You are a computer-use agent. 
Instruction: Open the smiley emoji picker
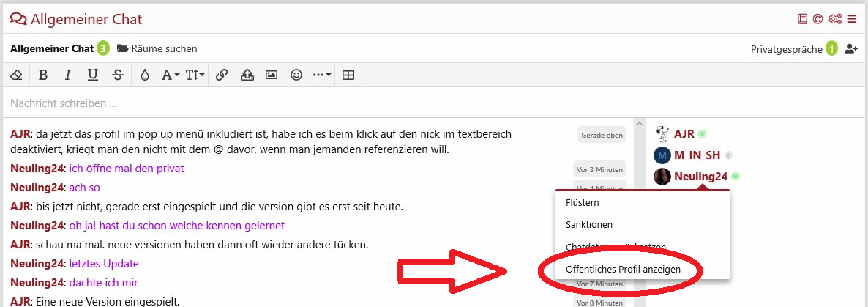(296, 75)
